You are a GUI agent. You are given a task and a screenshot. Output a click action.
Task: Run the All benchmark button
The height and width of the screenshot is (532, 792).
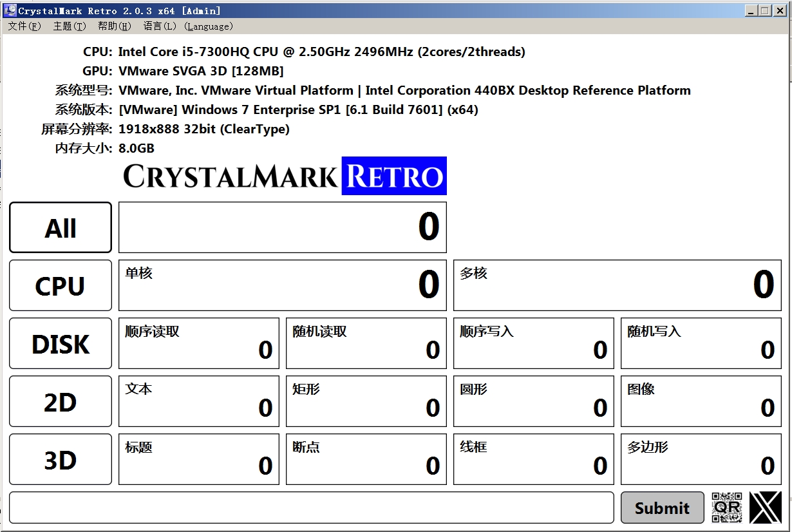click(61, 227)
